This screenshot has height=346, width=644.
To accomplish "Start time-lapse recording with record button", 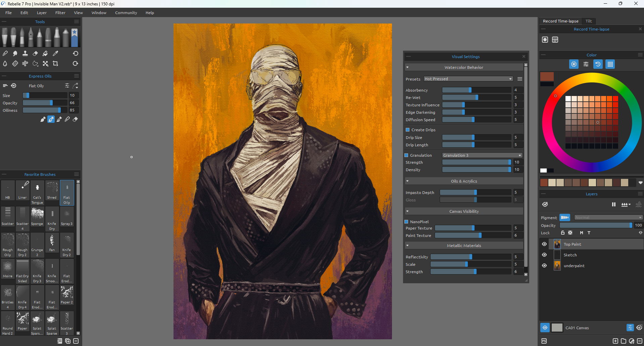I will pos(545,40).
